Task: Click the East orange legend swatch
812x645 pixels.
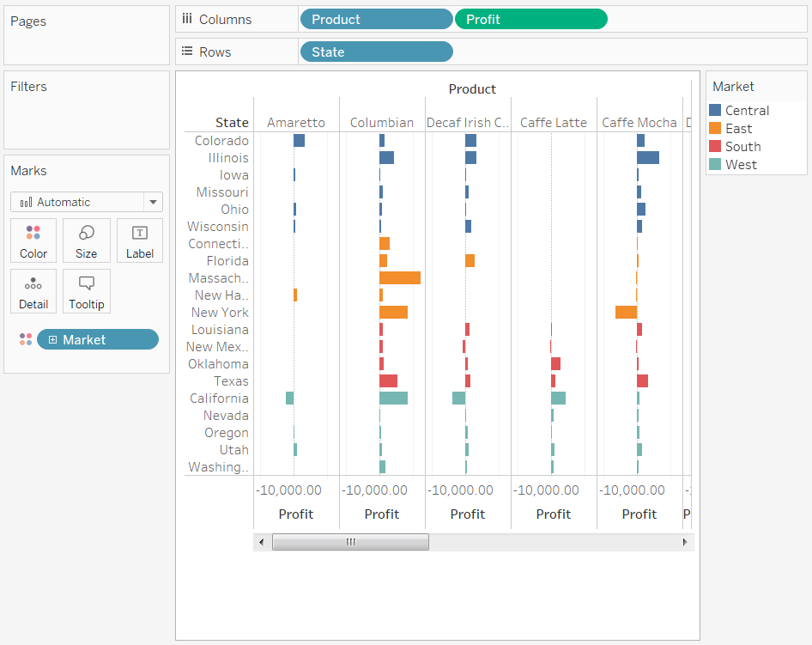Action: (x=715, y=128)
